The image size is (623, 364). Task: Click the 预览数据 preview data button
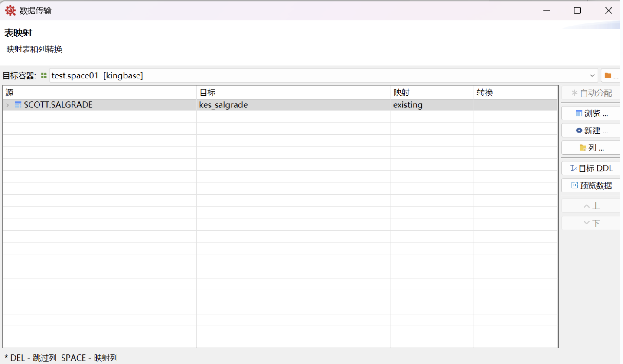[x=591, y=185]
